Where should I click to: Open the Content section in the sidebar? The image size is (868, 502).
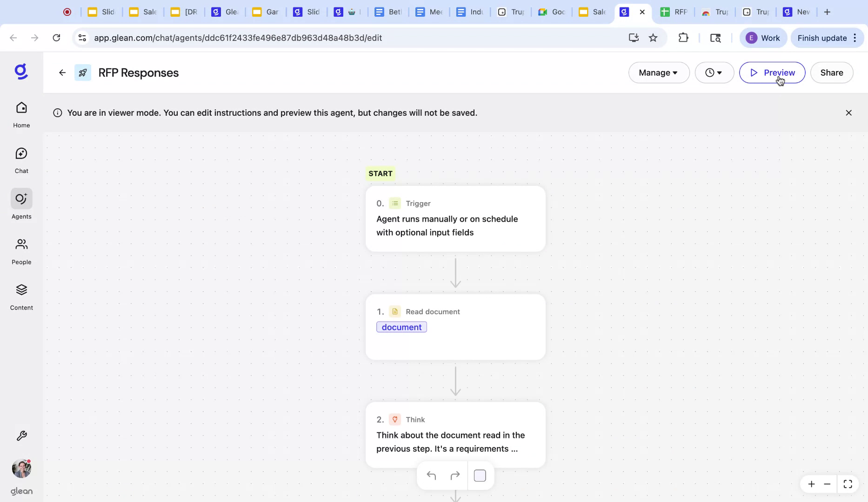(x=21, y=296)
